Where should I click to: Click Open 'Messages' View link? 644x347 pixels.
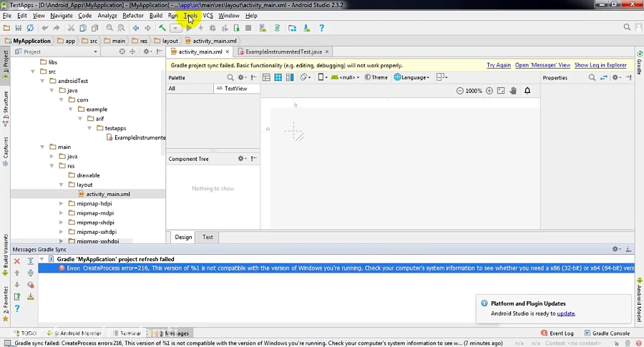(x=542, y=65)
